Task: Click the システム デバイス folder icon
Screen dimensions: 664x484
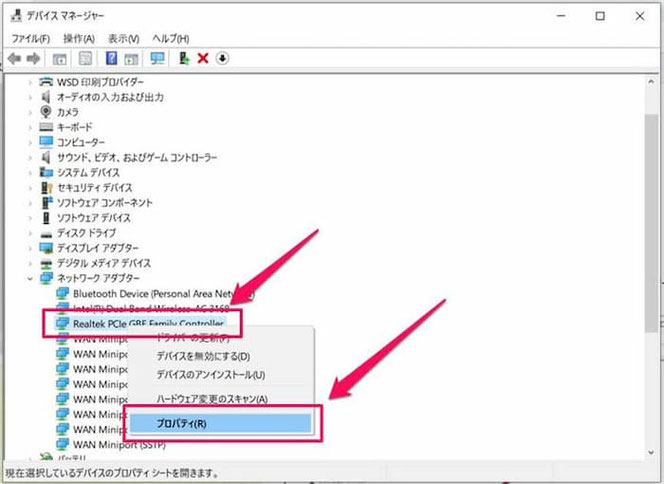Action: pos(46,172)
